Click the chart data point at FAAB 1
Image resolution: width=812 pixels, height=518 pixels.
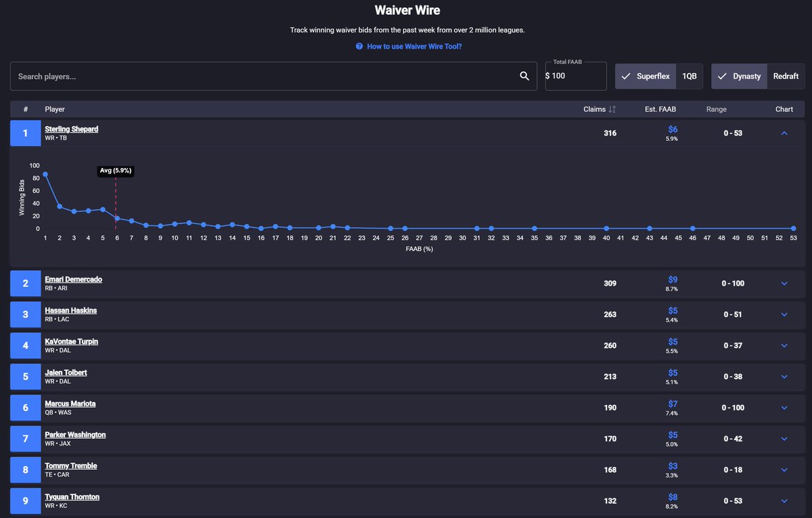pos(45,175)
